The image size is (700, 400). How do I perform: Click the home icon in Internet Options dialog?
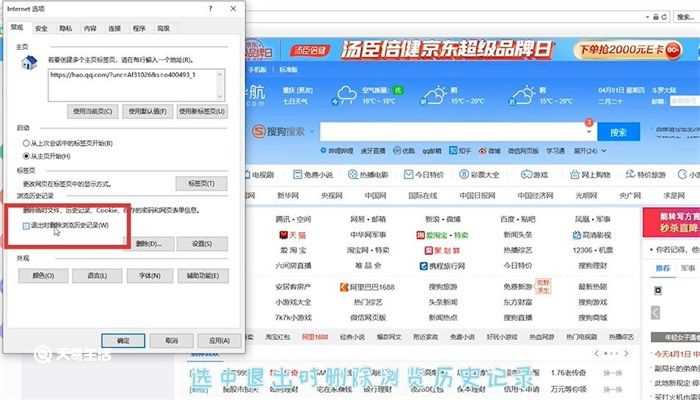click(x=29, y=63)
